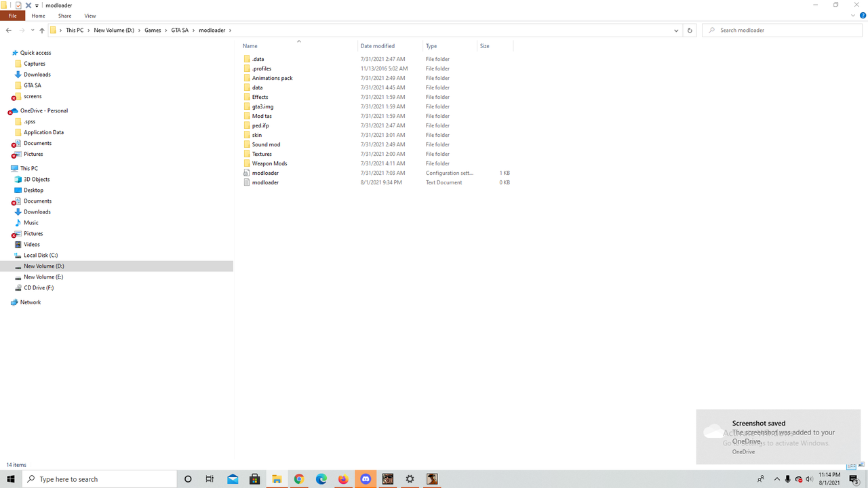
Task: Click the Search modloader input field
Action: [x=783, y=30]
